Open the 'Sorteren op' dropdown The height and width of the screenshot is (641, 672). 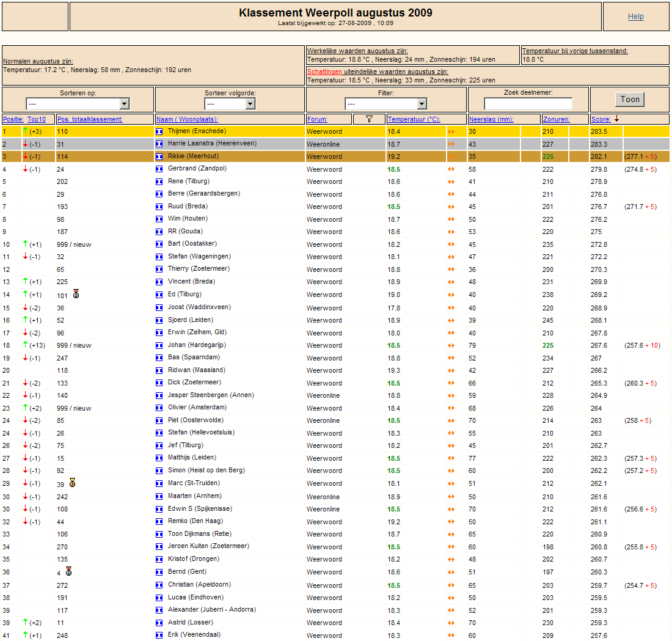78,104
